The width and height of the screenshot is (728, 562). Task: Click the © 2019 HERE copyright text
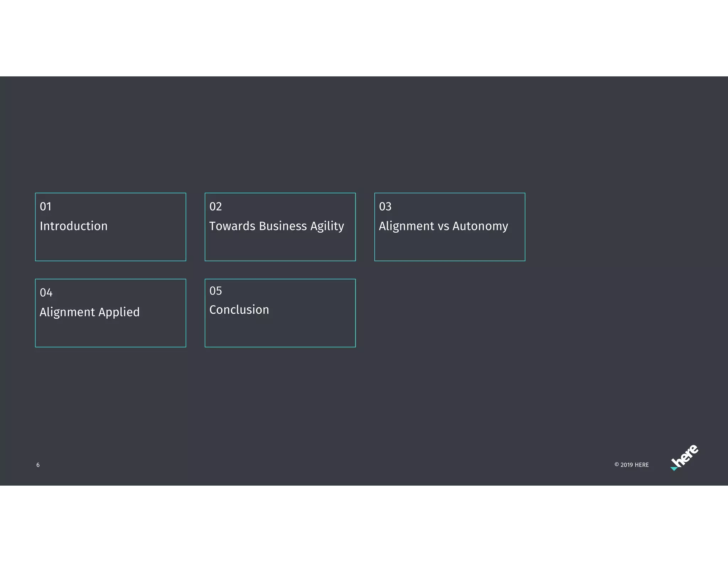pos(631,465)
